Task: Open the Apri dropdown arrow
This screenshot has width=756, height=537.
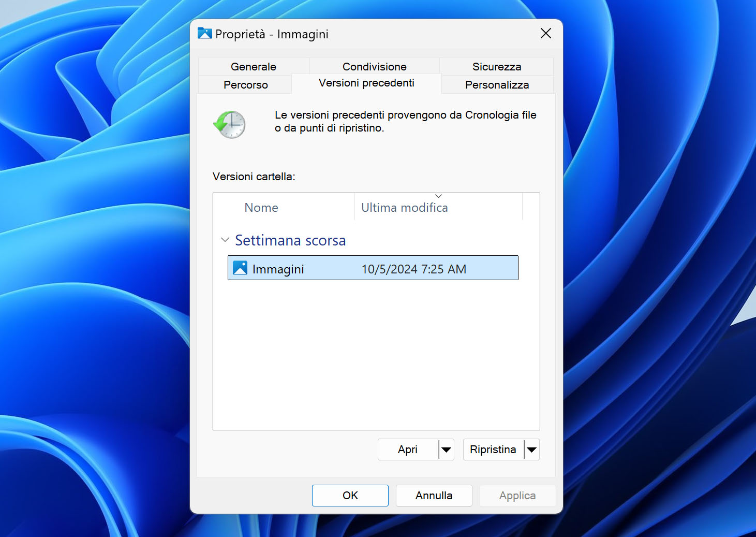Action: click(x=446, y=449)
